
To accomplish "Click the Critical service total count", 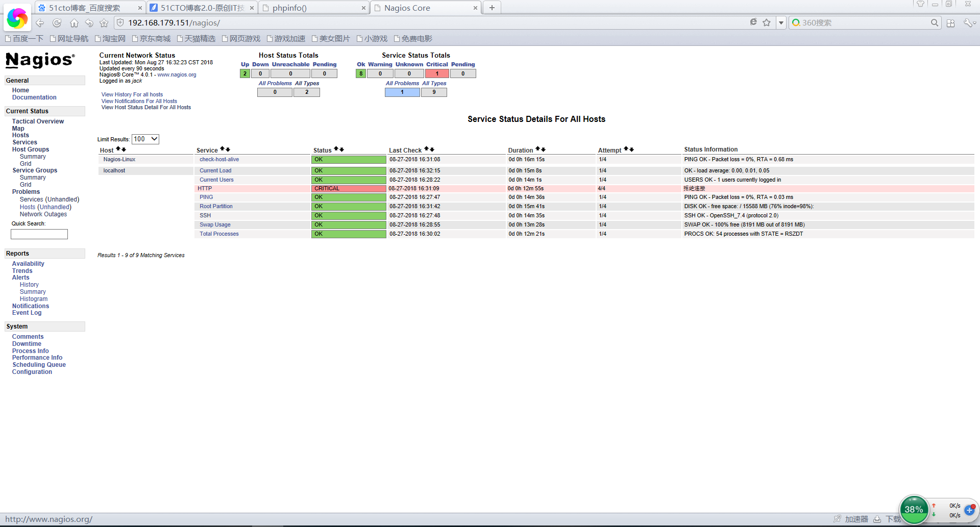I will tap(437, 73).
